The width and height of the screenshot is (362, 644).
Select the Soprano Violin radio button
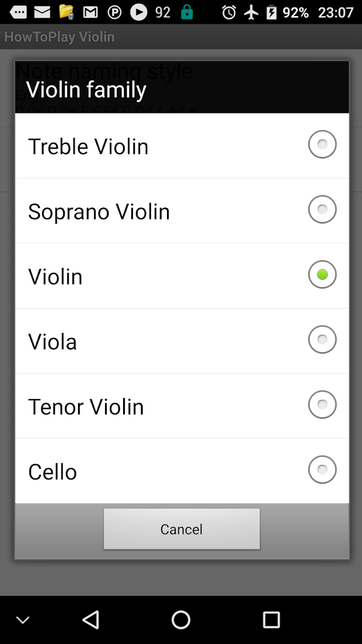(x=322, y=210)
